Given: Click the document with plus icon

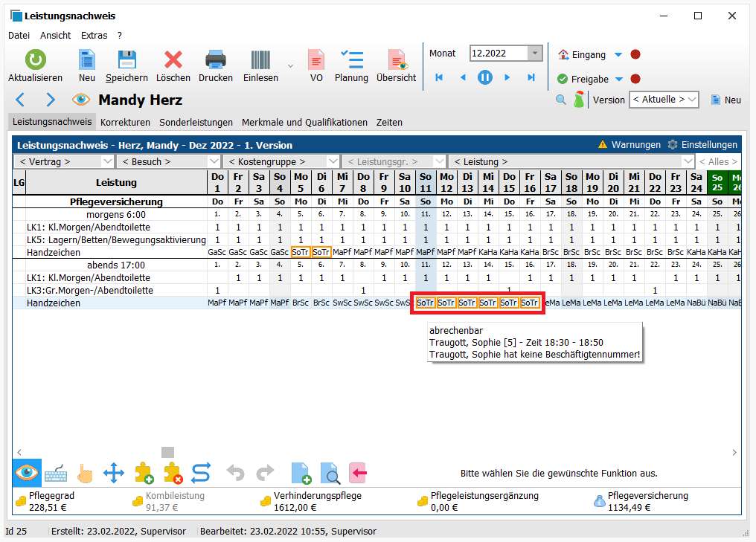Looking at the screenshot, I should (x=301, y=473).
